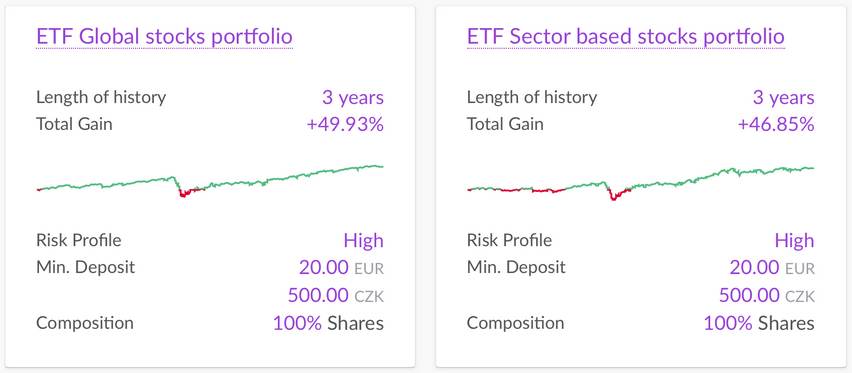Click High risk profile in Sector card
The width and height of the screenshot is (852, 373).
click(794, 240)
